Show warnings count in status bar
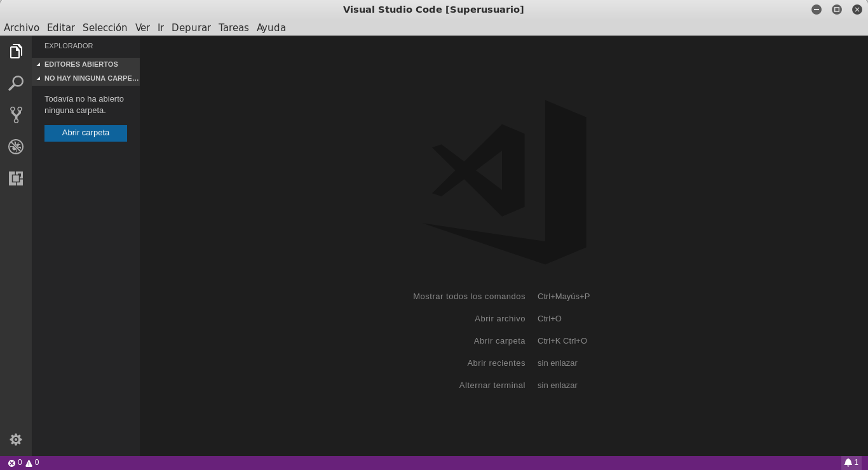This screenshot has width=868, height=470. [x=32, y=463]
